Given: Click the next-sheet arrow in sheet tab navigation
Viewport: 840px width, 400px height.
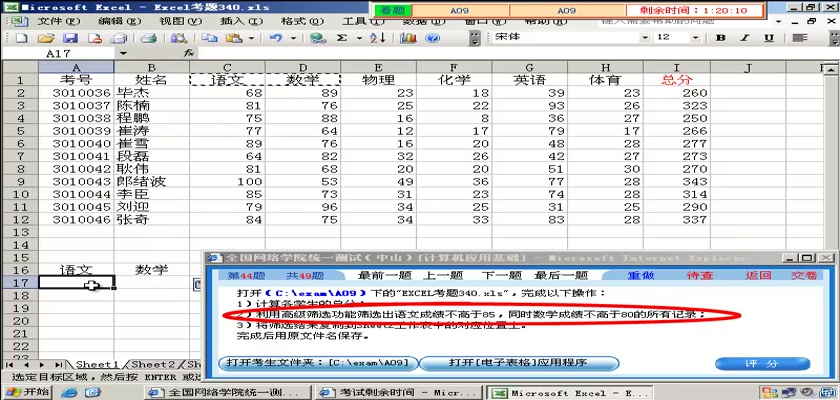Looking at the screenshot, I should tap(41, 365).
